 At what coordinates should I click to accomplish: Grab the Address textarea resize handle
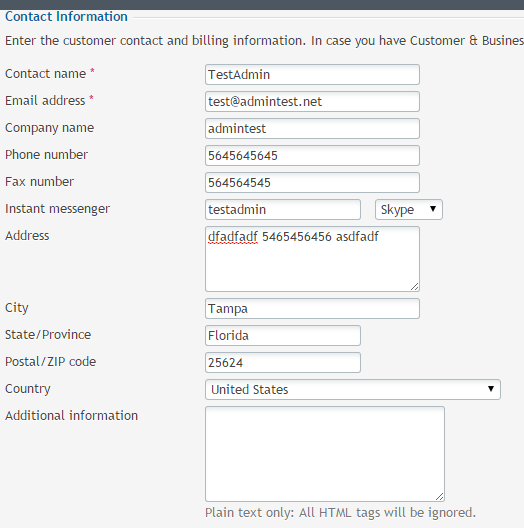click(x=415, y=287)
